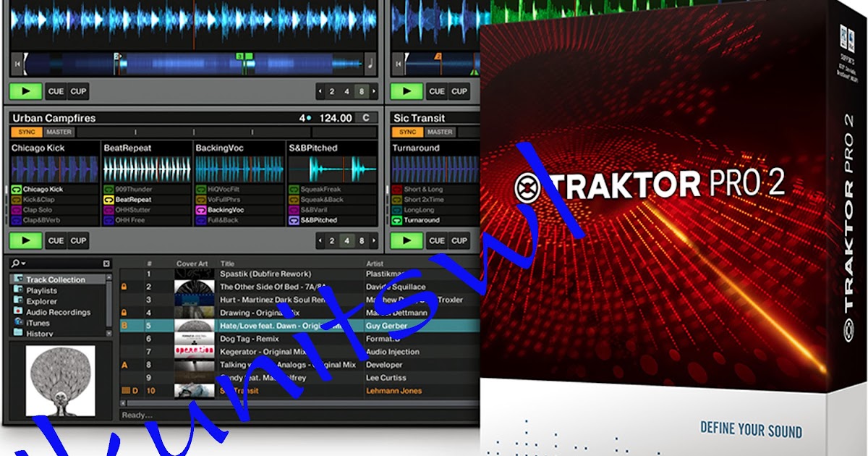Click the Squeak&Back slot icon
This screenshot has height=456, width=868.
(294, 200)
